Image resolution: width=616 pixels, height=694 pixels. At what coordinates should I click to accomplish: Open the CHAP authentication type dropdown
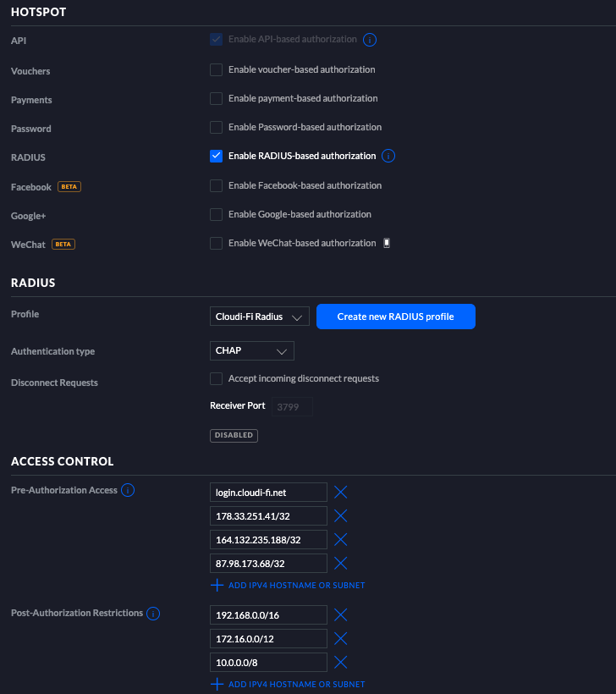tap(252, 350)
